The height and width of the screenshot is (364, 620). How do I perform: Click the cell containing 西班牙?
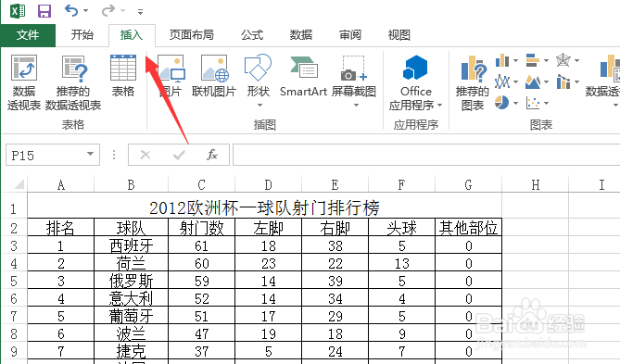tap(132, 246)
